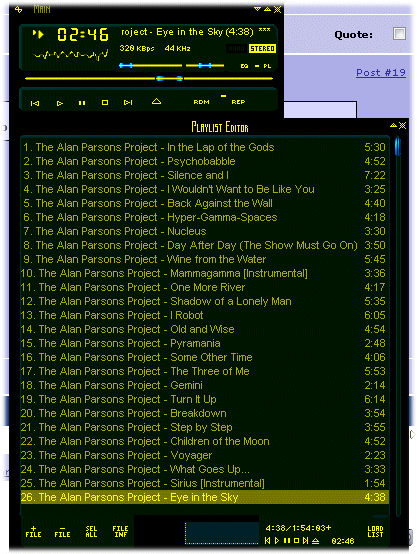Open the FILE INF misc menu
Viewport: 417px width, 554px height.
120,531
